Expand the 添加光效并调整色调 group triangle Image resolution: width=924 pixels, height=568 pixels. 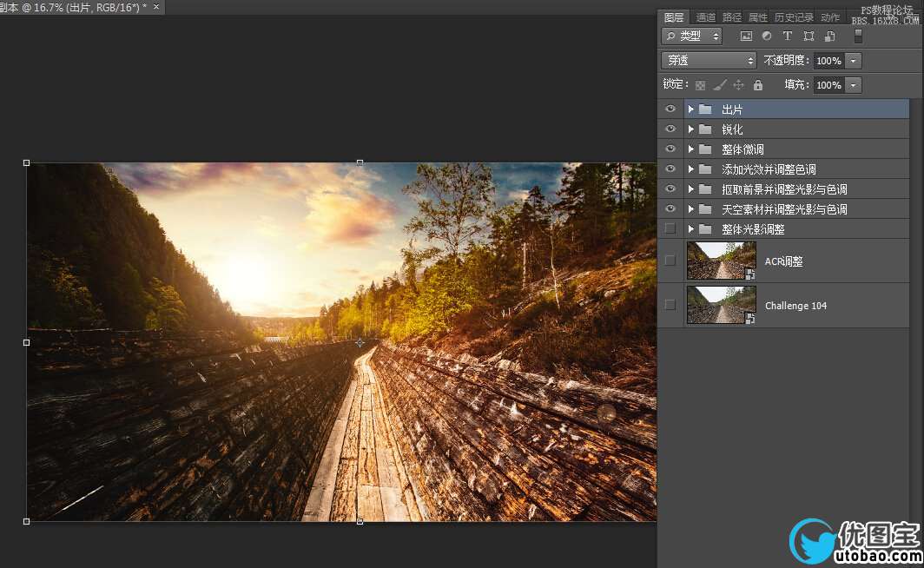click(690, 169)
